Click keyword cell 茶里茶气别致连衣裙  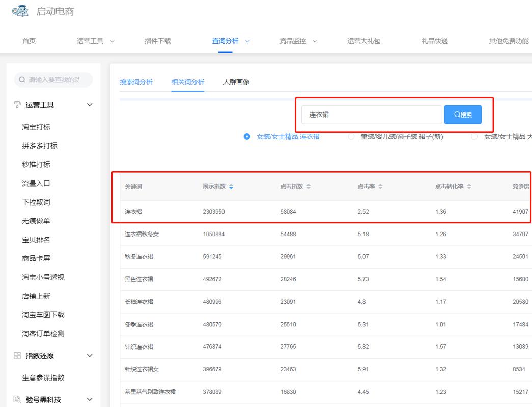(150, 392)
